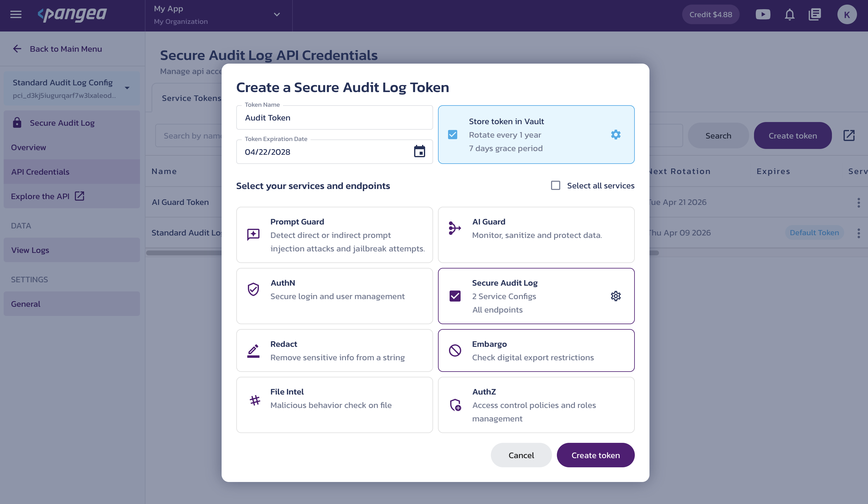Click Thu Apr 09 2026 rotation date

pyautogui.click(x=680, y=233)
